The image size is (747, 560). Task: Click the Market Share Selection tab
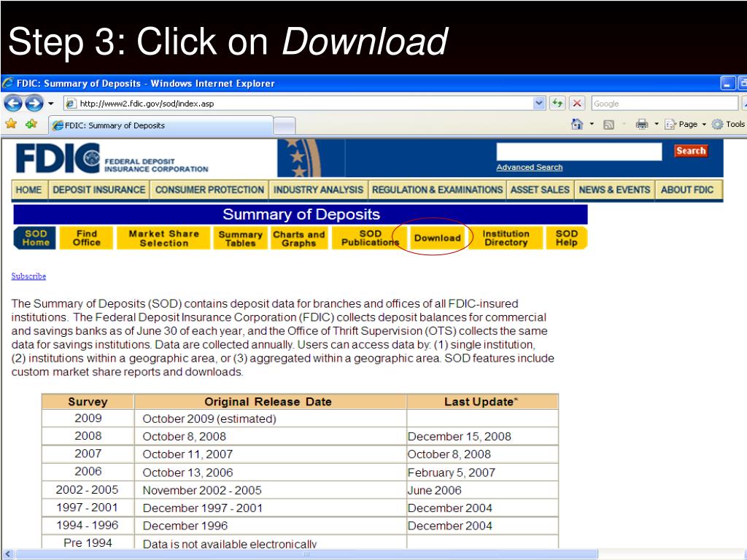point(163,238)
